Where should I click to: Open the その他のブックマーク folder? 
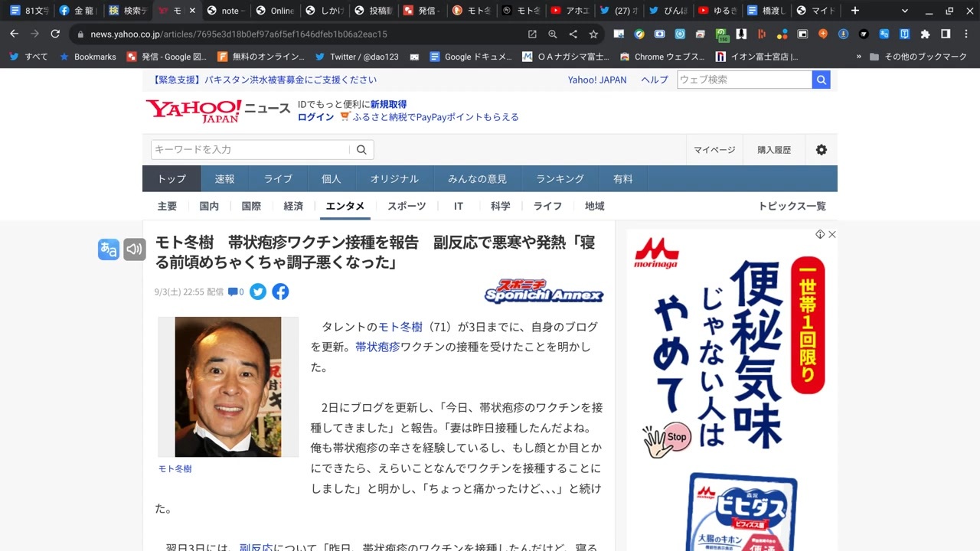pyautogui.click(x=918, y=57)
